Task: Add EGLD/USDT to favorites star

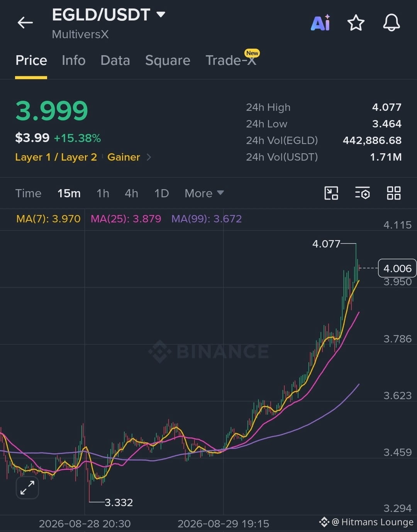Action: 356,23
